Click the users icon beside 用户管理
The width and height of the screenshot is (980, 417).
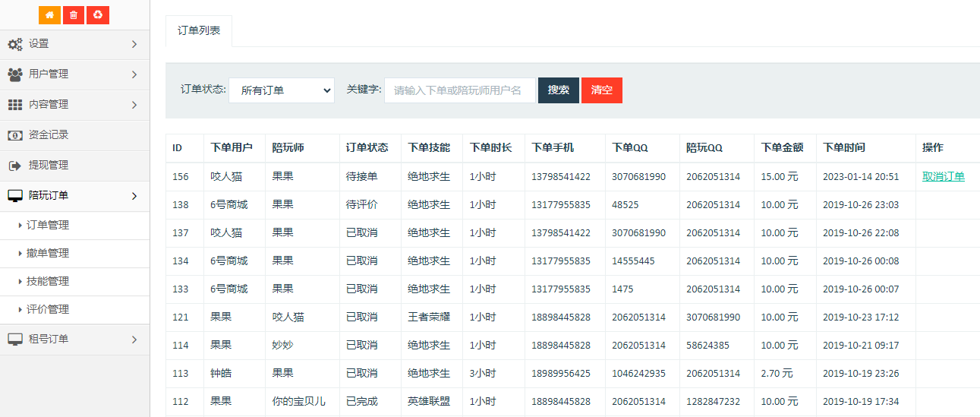15,74
